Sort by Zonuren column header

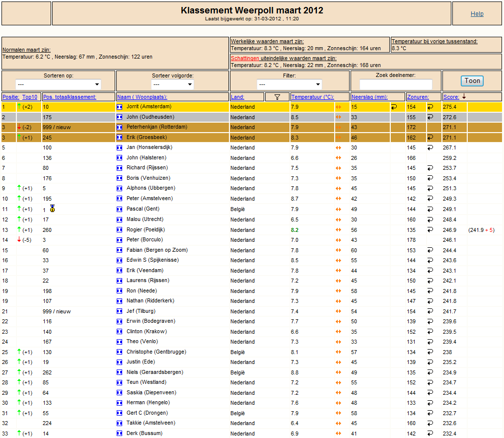coord(418,97)
